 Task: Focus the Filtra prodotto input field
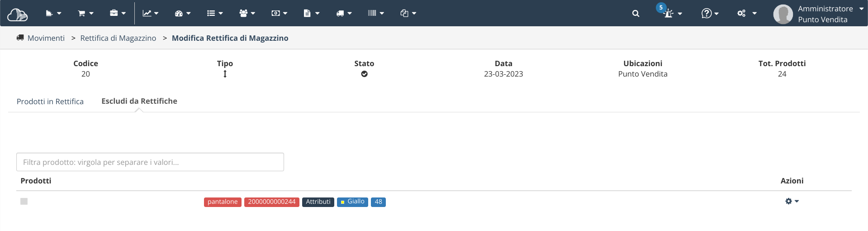[150, 162]
